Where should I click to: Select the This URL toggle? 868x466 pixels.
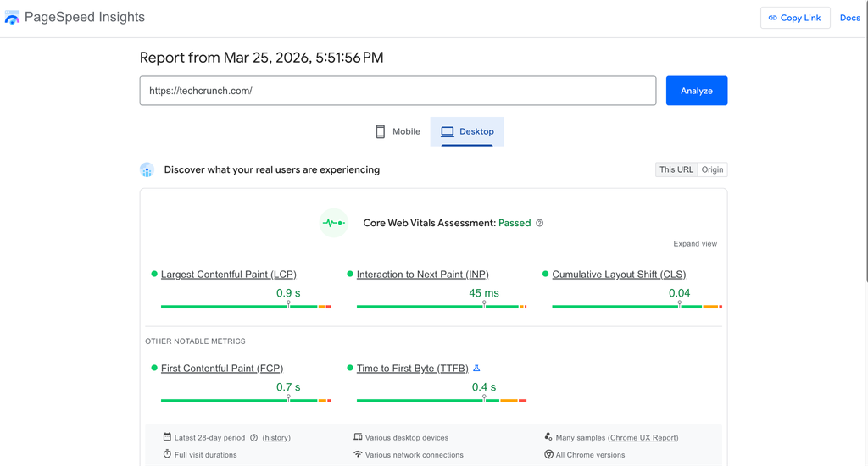click(x=676, y=170)
